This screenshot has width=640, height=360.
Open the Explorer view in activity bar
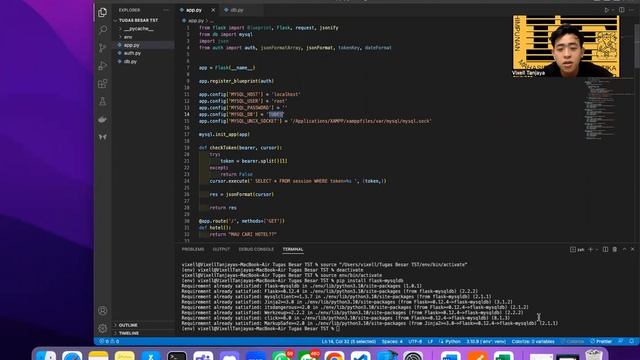tap(102, 12)
